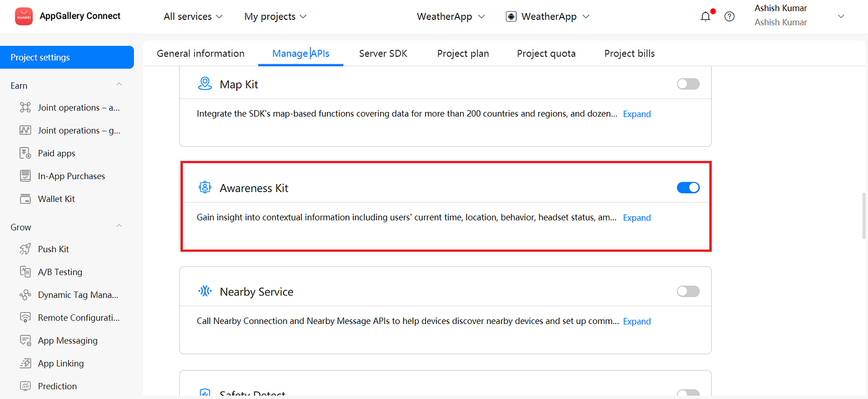
Task: Select Push Kit in the sidebar
Action: coord(52,248)
